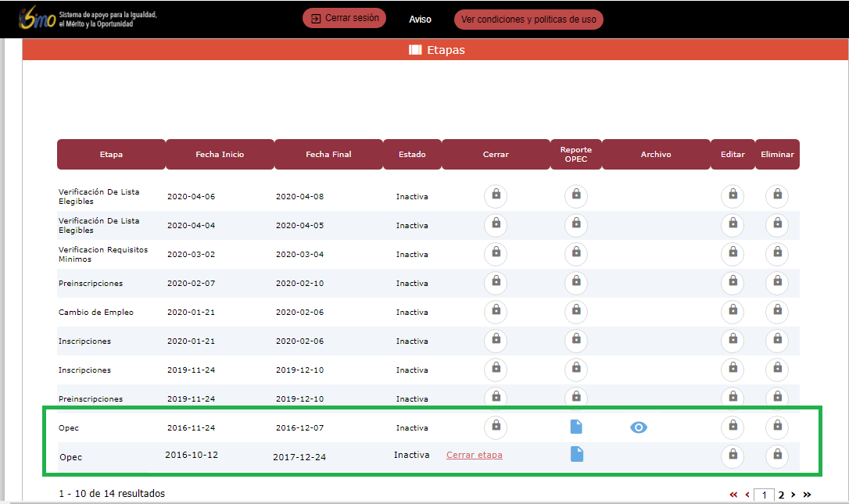
Task: View archivo with eye icon for Opec
Action: coord(639,427)
